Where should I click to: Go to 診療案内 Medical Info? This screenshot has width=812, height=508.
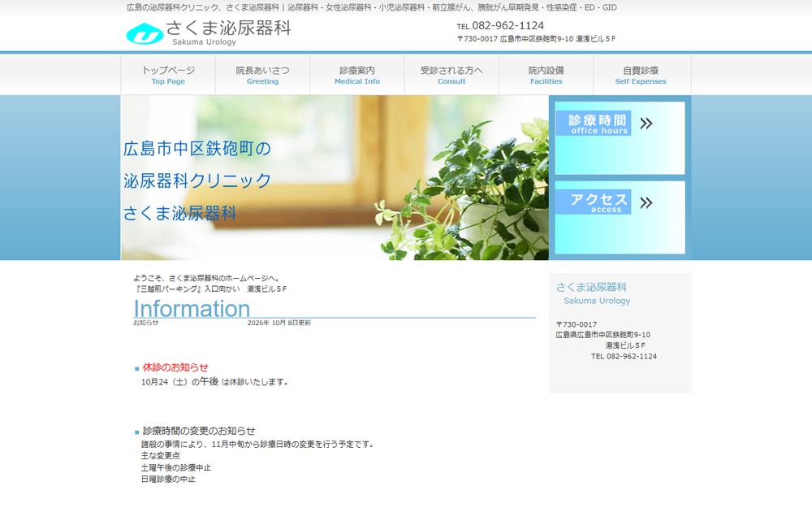pyautogui.click(x=356, y=75)
